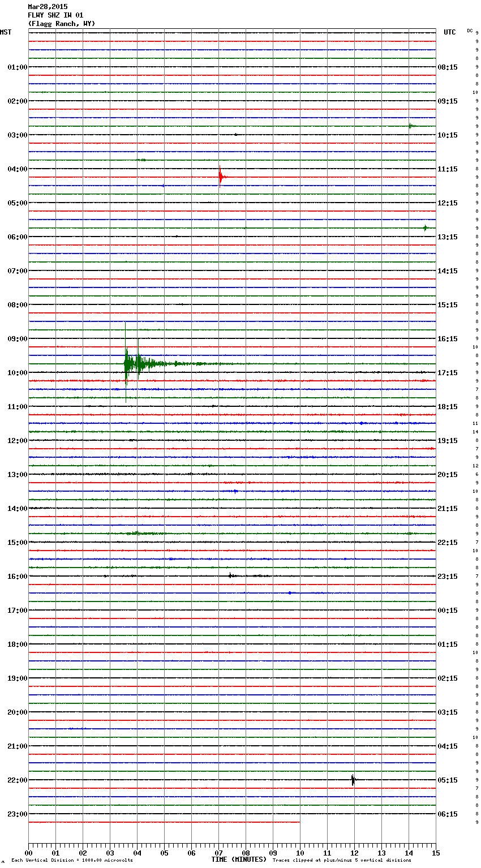Click the 17:15 UTC time label

448,373
